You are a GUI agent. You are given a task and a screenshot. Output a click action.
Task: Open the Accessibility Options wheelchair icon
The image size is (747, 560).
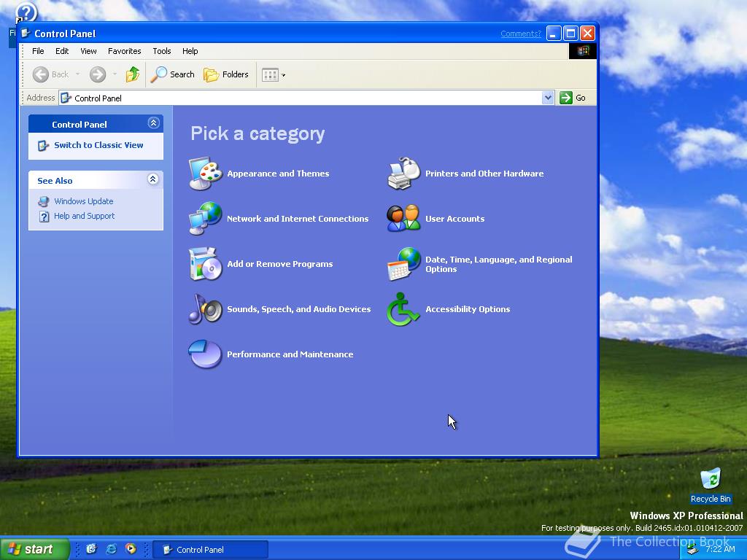403,309
